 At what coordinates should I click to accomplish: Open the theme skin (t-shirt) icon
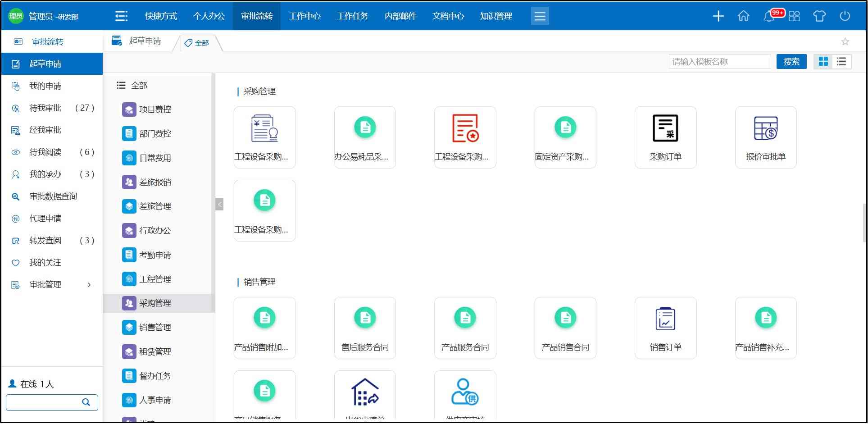819,16
